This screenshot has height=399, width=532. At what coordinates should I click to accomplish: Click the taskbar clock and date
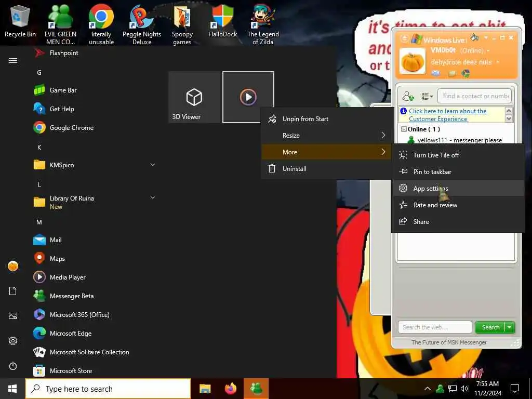click(x=487, y=389)
